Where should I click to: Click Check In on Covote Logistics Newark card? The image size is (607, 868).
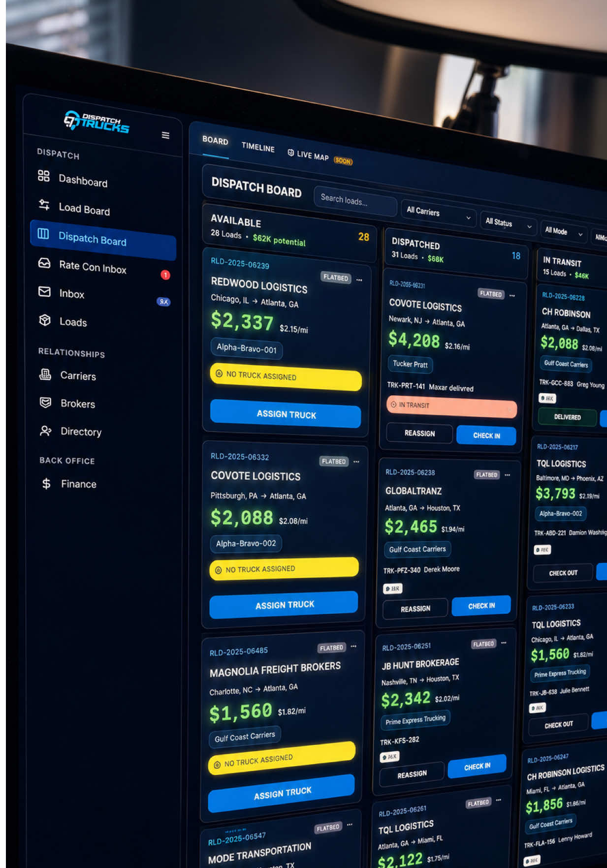(x=486, y=435)
